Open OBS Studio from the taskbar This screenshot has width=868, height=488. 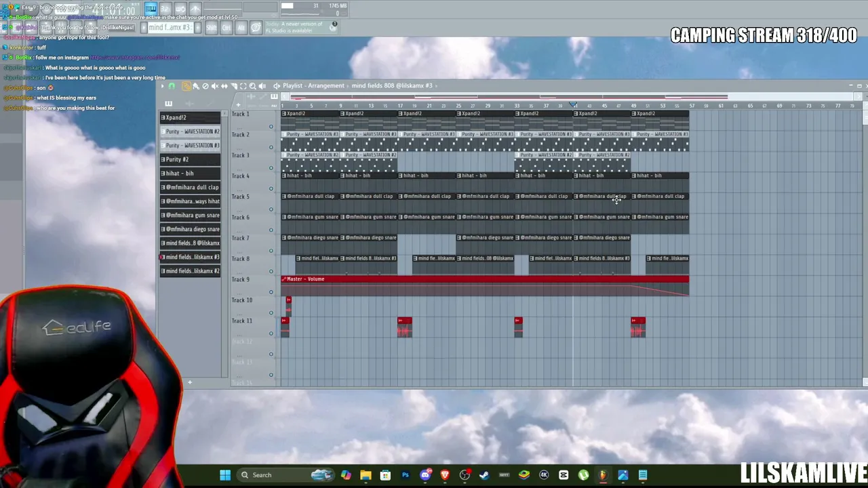click(465, 475)
